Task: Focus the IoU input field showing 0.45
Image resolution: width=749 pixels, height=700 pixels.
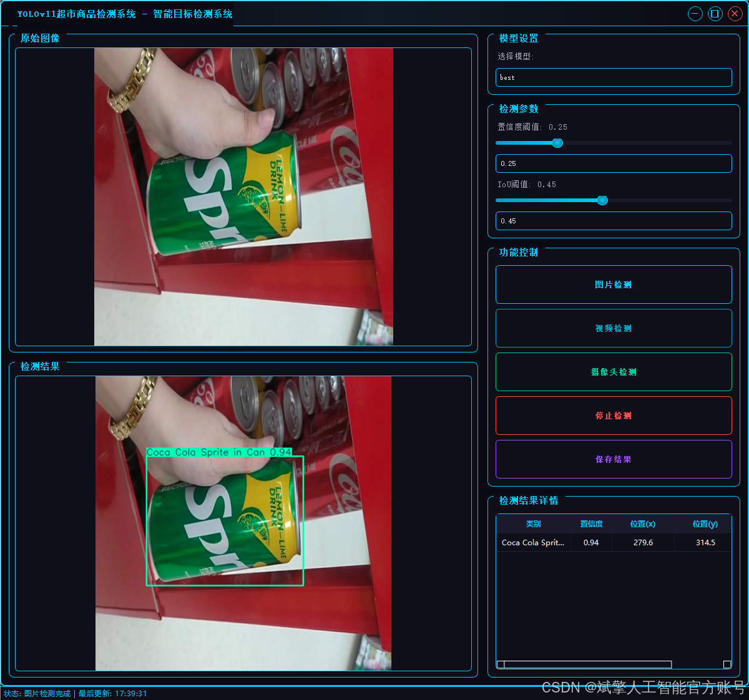Action: [614, 221]
